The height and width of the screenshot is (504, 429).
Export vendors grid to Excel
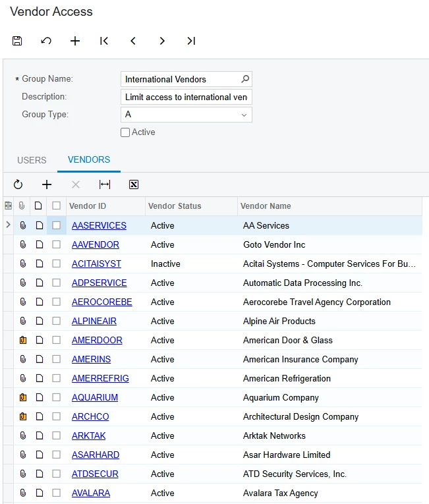coord(134,184)
